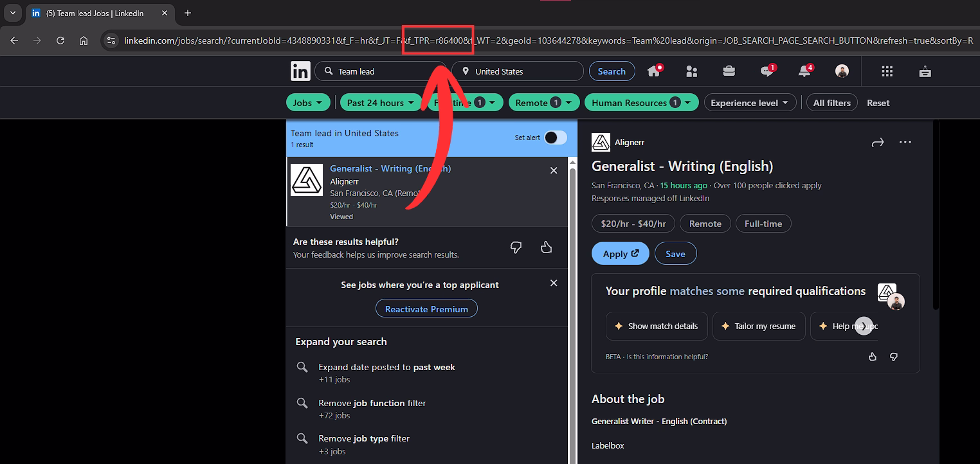980x464 pixels.
Task: Open job options via the three-dot menu
Action: point(905,142)
